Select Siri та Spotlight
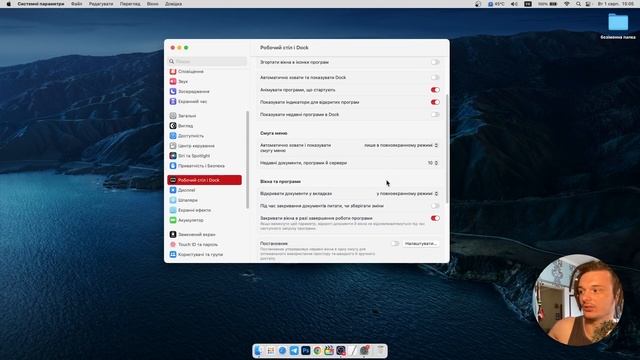Screen dimensions: 640x360 (x=190, y=156)
